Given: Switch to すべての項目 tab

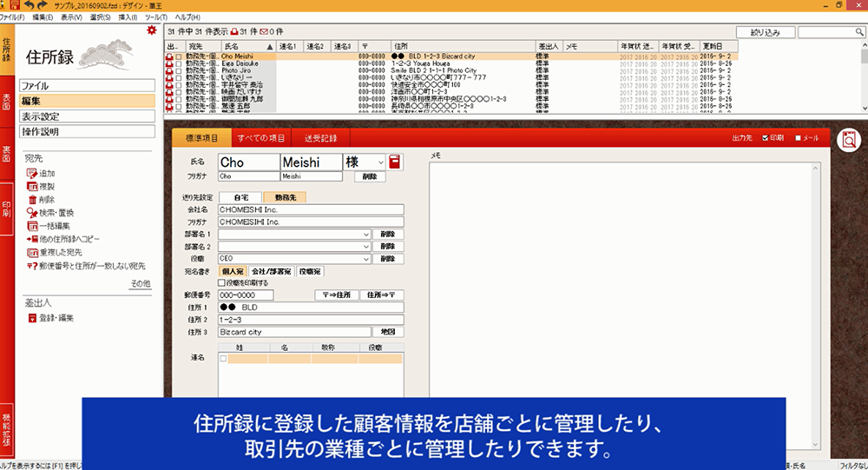Looking at the screenshot, I should point(260,138).
